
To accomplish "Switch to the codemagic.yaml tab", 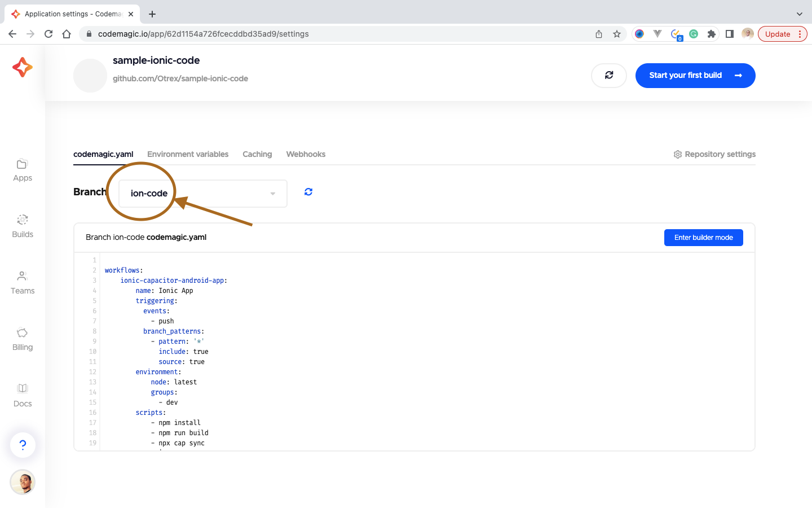I will 103,154.
